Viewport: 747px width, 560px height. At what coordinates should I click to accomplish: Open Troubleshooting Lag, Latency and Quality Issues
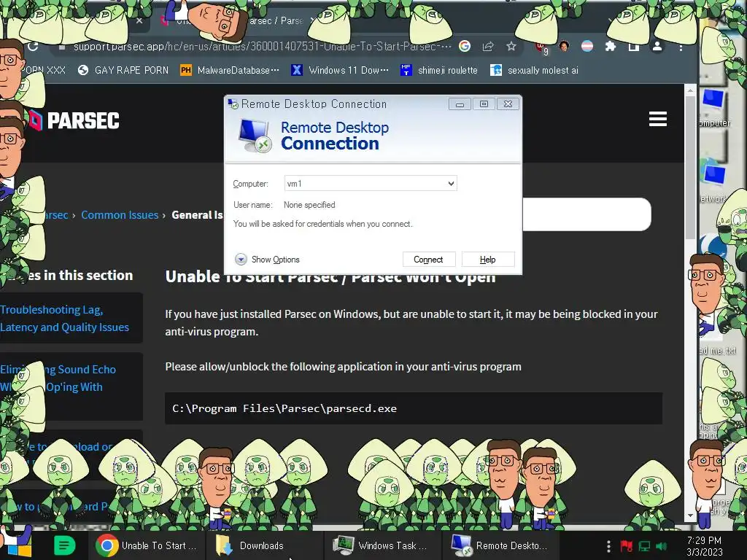[x=65, y=318]
